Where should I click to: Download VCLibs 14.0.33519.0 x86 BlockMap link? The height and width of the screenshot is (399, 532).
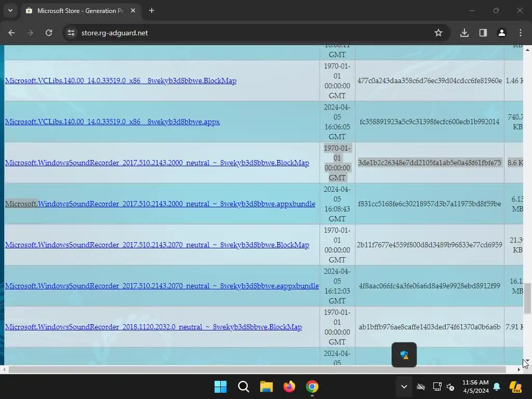121,81
